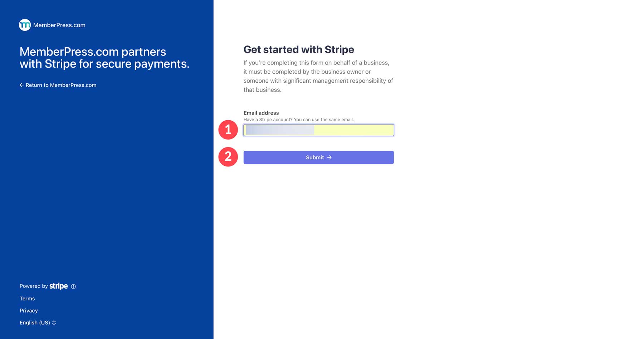Open the Privacy page link
Screen dimensions: 644x339
point(29,310)
